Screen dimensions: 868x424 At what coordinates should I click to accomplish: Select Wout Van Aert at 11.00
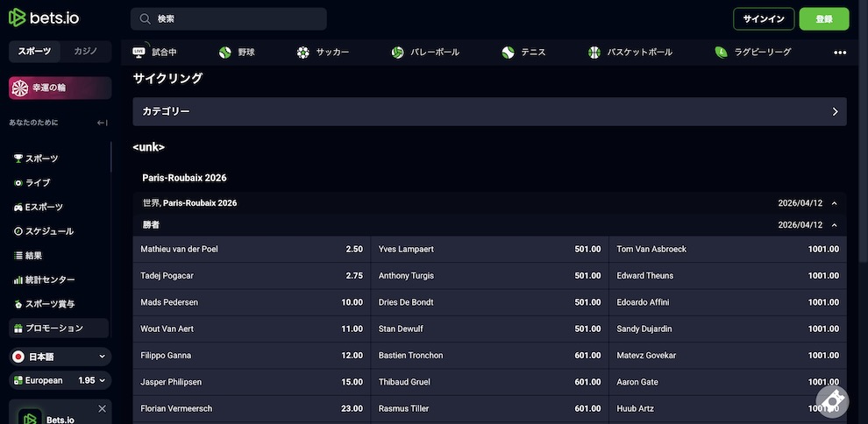point(252,329)
